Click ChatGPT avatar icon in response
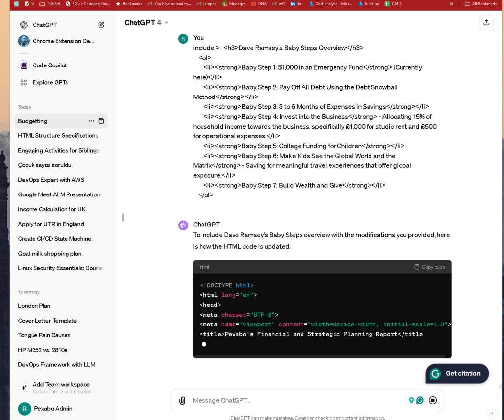 click(183, 226)
